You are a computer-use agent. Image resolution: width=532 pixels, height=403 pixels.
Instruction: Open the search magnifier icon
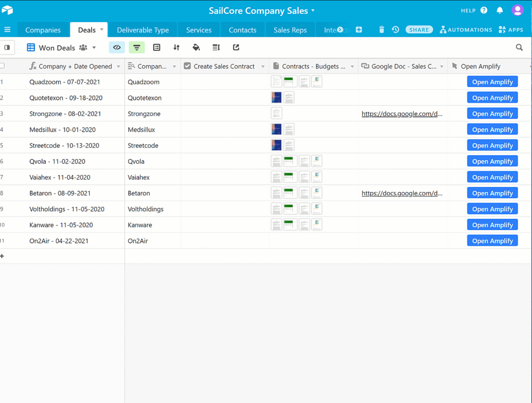point(520,48)
